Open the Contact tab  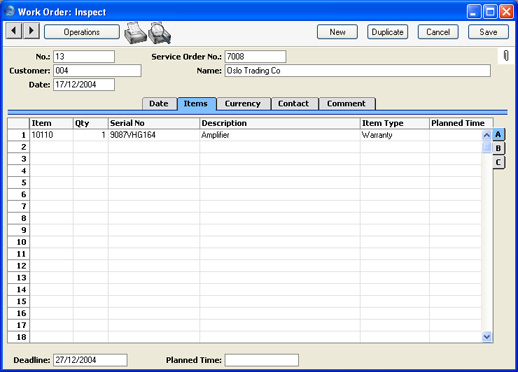[294, 104]
